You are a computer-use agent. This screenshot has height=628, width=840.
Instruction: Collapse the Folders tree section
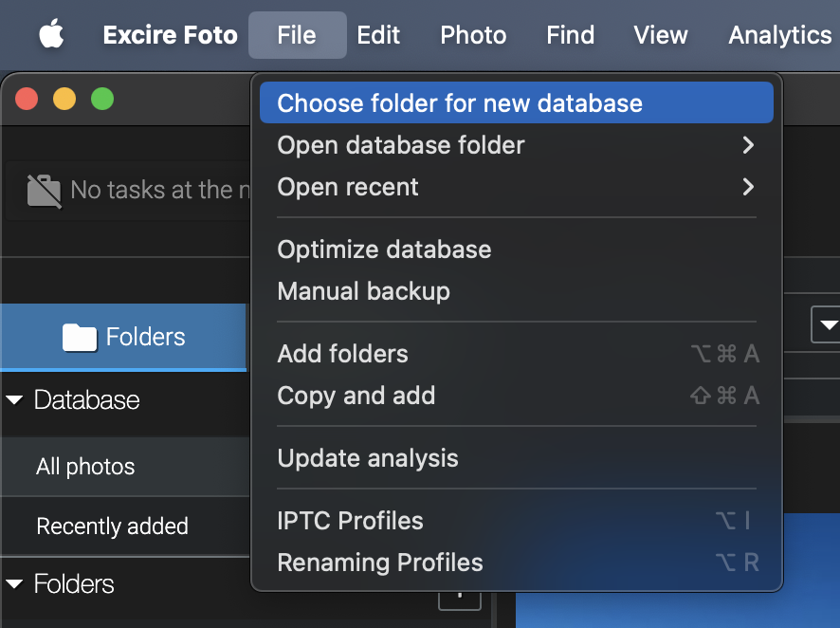click(14, 583)
